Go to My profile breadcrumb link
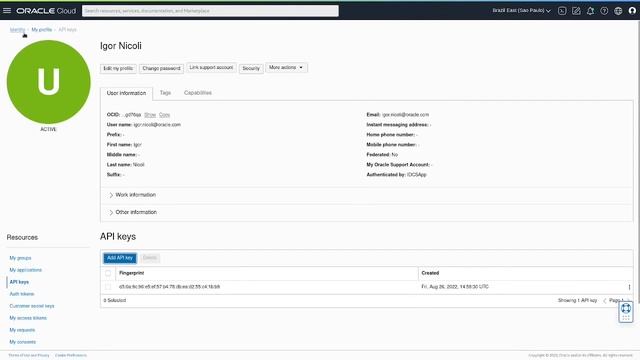The width and height of the screenshot is (640, 360). click(x=42, y=30)
